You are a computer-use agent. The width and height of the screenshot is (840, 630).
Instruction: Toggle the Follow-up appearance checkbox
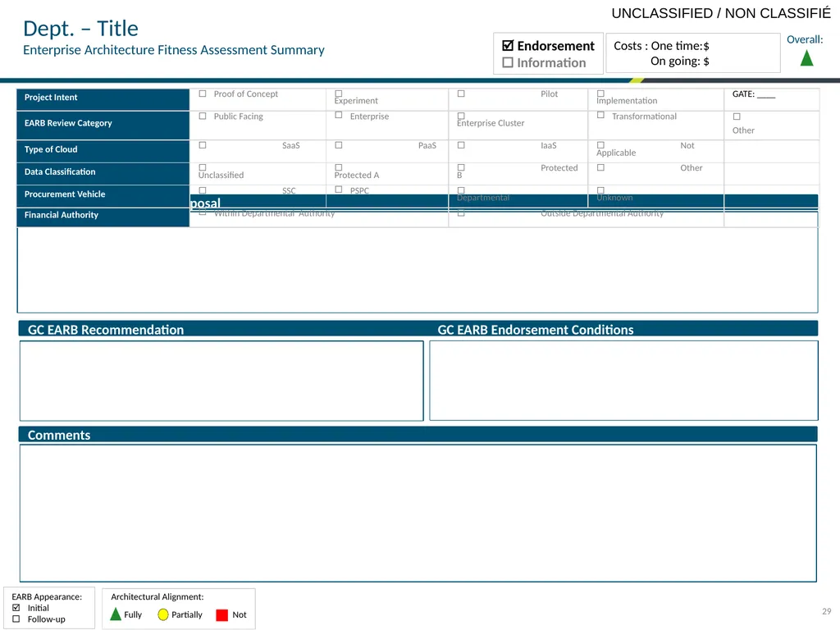(16, 619)
